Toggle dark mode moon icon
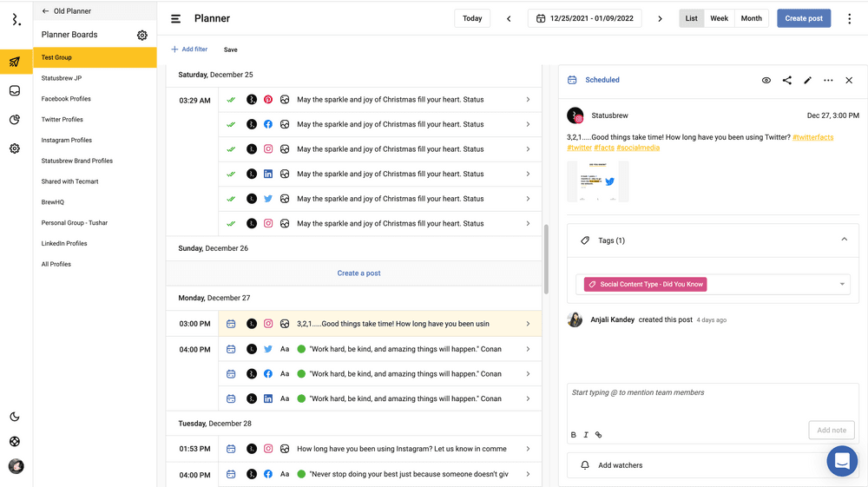868x487 pixels. click(15, 417)
